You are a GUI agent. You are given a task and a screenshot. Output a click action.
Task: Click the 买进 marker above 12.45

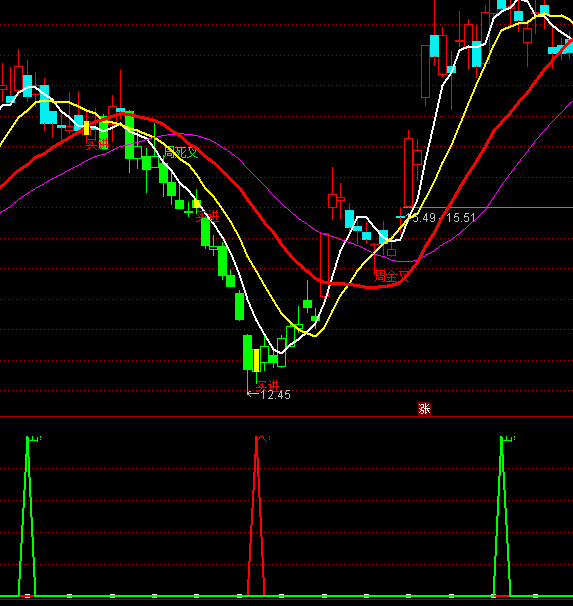(267, 386)
